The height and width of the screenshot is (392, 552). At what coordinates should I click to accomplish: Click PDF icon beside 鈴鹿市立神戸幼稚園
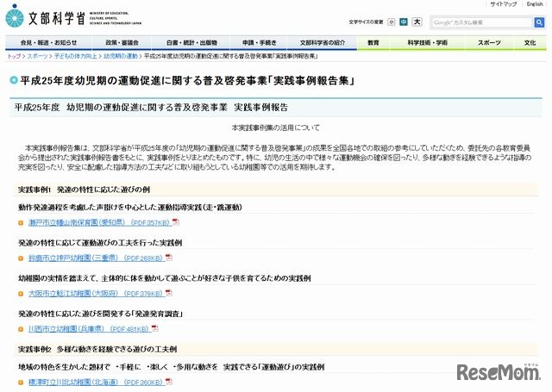click(x=169, y=258)
